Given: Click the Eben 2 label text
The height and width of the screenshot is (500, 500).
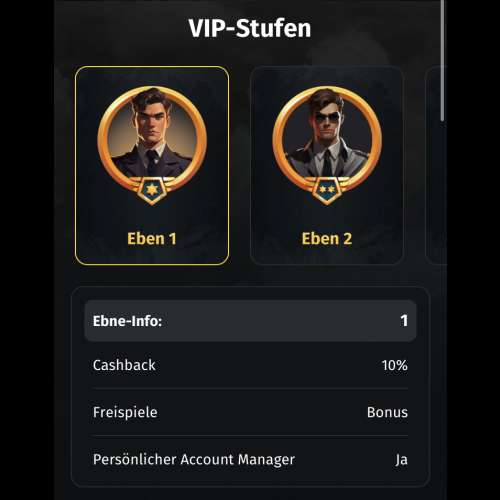Looking at the screenshot, I should 327,239.
